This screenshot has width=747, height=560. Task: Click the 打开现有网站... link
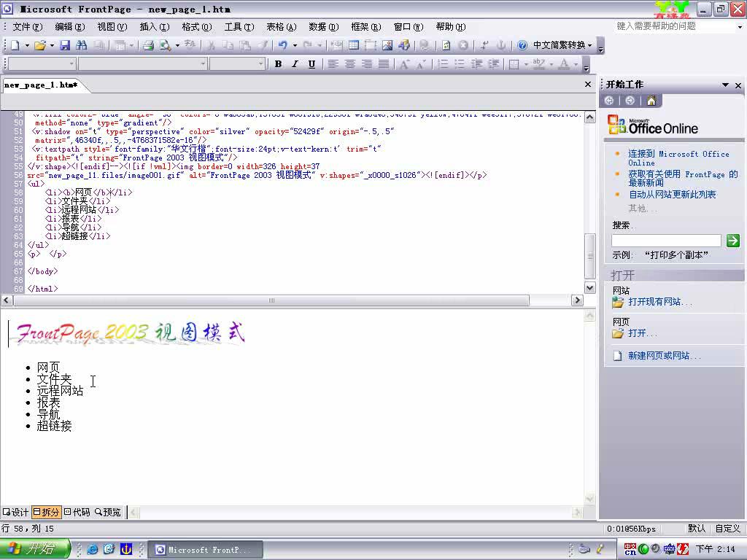pos(659,302)
